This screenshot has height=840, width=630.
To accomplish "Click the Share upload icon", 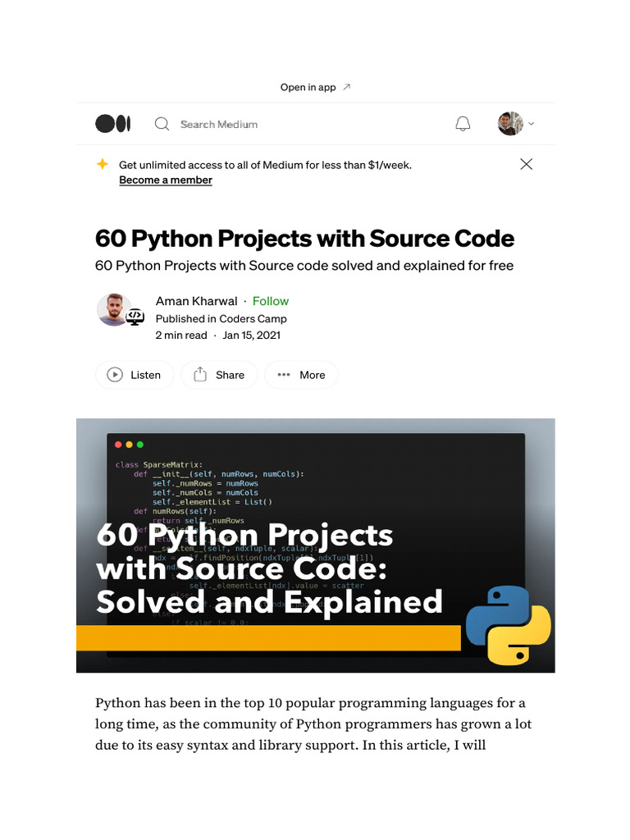I will coord(200,375).
